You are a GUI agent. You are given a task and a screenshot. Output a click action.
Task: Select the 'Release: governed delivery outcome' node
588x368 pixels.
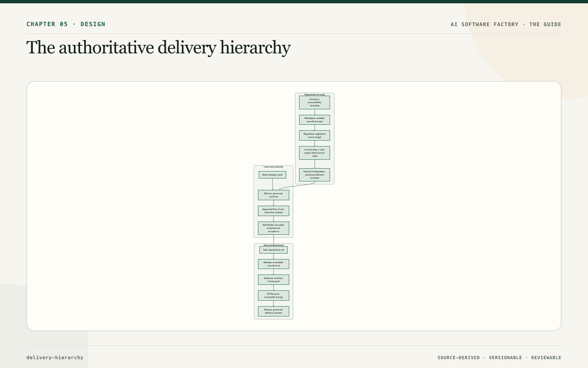click(x=273, y=311)
